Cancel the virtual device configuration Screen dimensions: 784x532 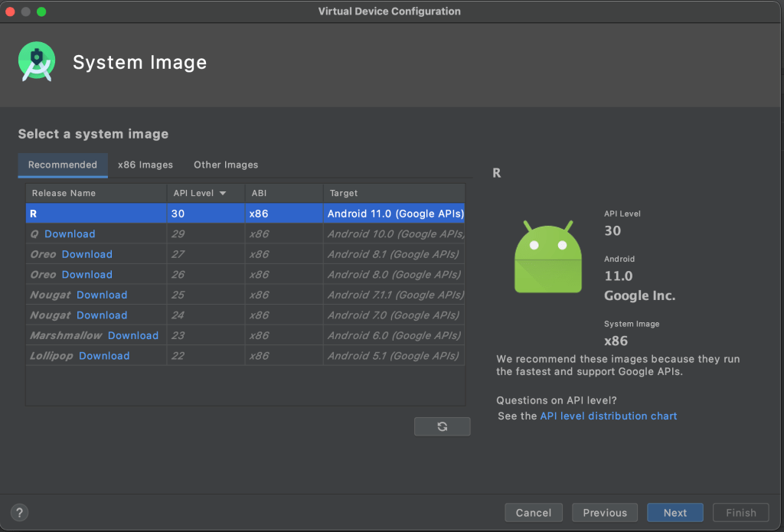point(534,513)
